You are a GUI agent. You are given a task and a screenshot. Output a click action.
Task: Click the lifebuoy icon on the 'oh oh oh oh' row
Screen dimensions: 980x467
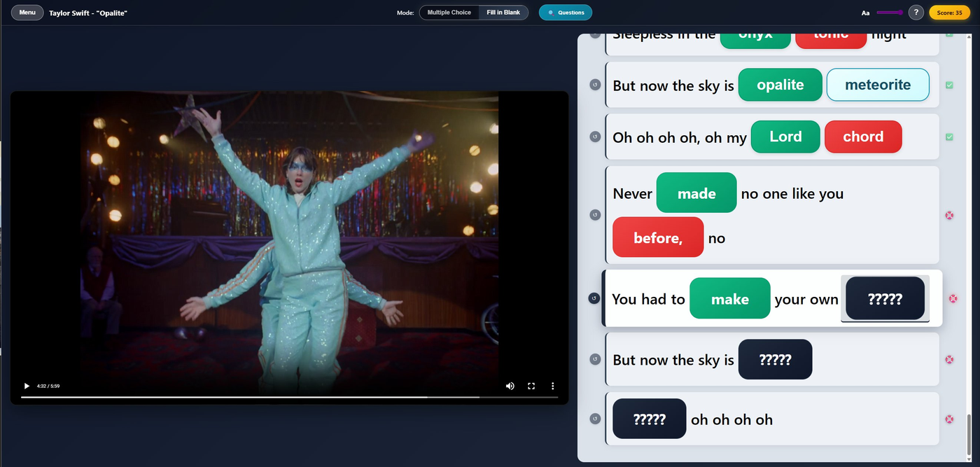[x=949, y=419]
